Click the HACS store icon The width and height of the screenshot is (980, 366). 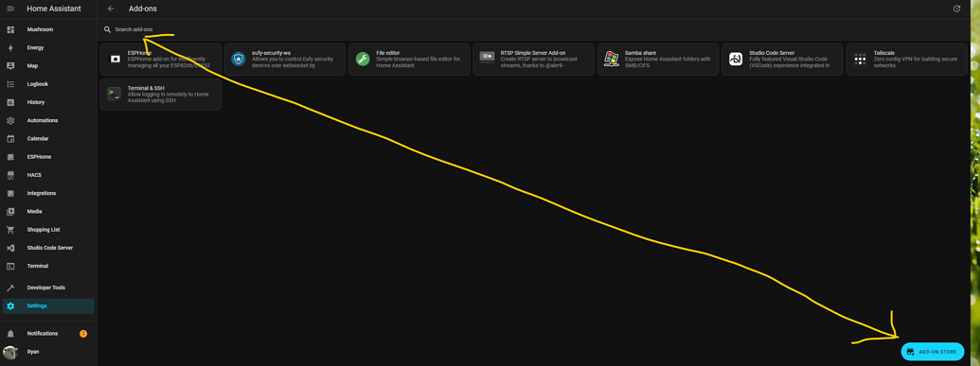click(x=10, y=175)
